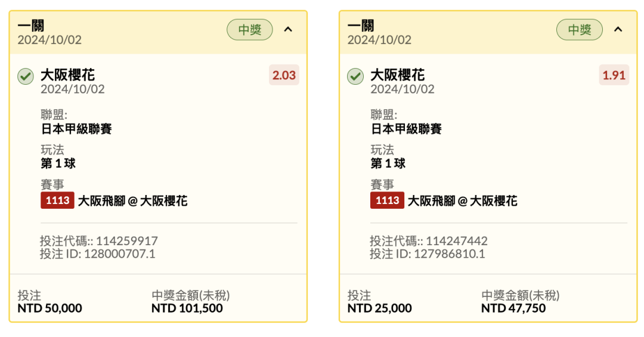
Task: Click the green check icon on the left card
Action: coord(26,76)
